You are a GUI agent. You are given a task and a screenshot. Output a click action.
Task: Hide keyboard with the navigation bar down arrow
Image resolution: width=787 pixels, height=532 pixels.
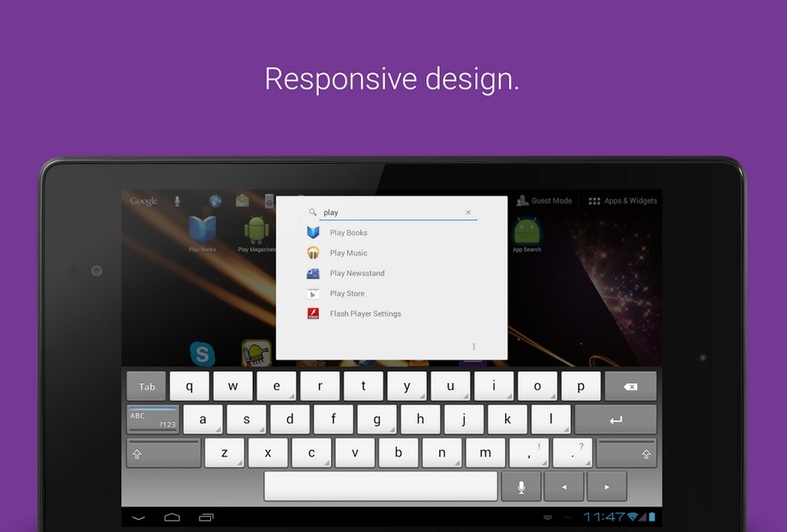(139, 517)
